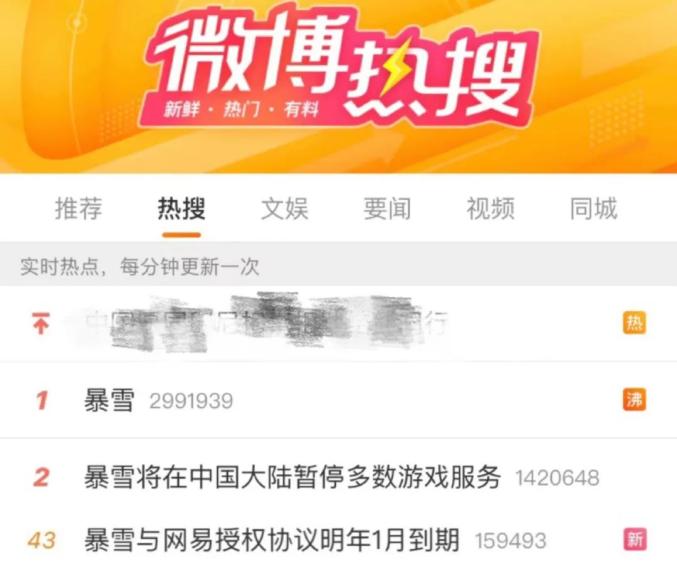
Task: Tap the 实时热点 update notice bar
Action: [x=338, y=264]
